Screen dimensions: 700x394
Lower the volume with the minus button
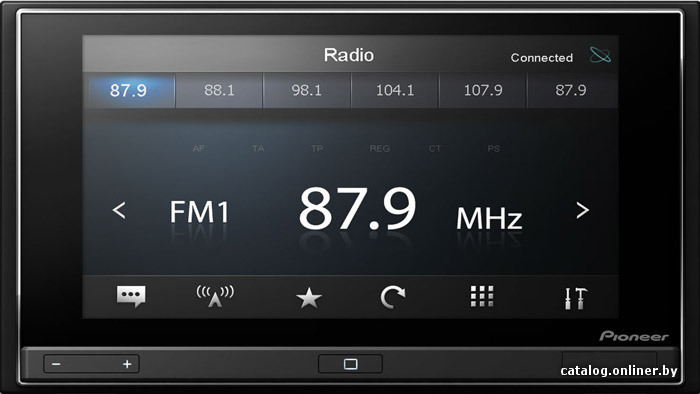coord(56,364)
